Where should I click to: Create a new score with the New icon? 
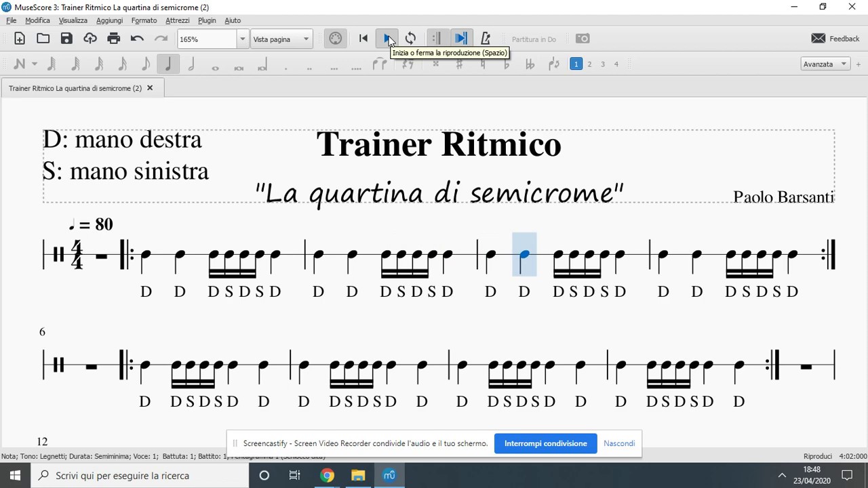click(20, 39)
